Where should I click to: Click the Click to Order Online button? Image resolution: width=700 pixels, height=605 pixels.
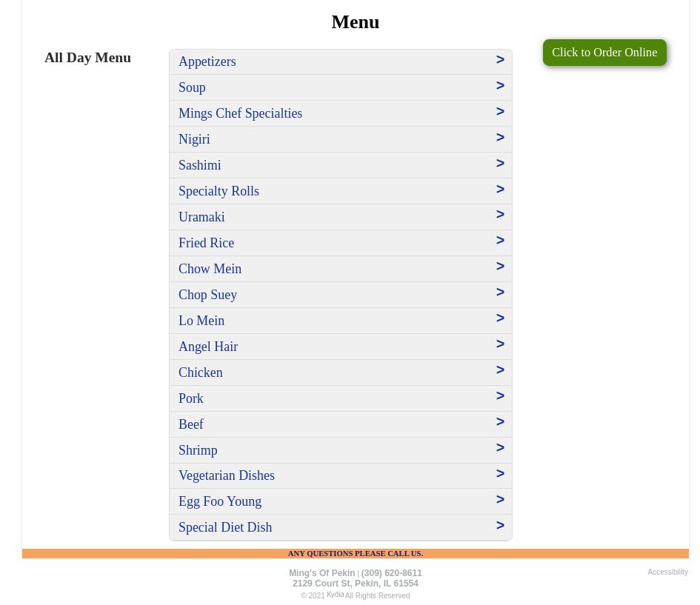coord(604,53)
